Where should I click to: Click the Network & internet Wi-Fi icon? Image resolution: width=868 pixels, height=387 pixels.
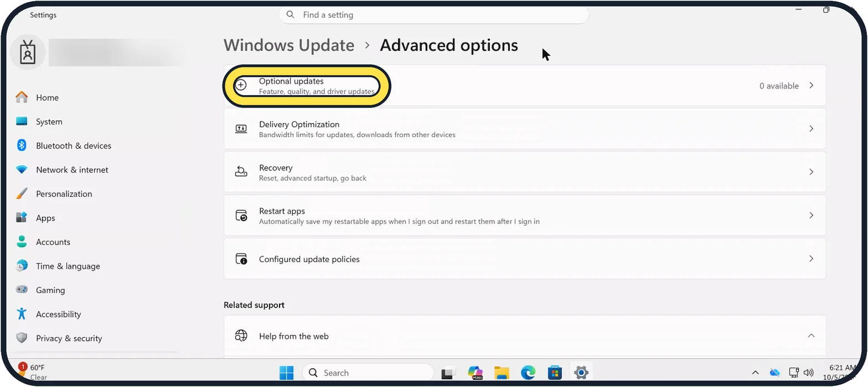(x=22, y=170)
